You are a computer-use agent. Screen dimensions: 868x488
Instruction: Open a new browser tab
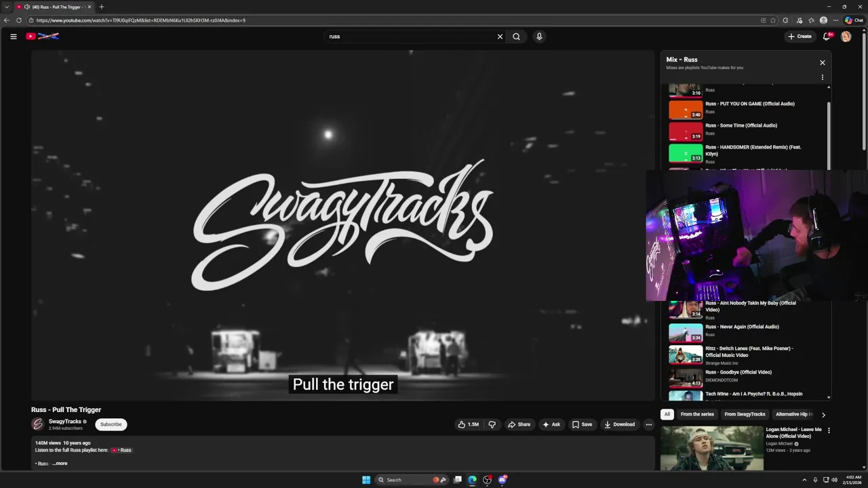[x=101, y=7]
